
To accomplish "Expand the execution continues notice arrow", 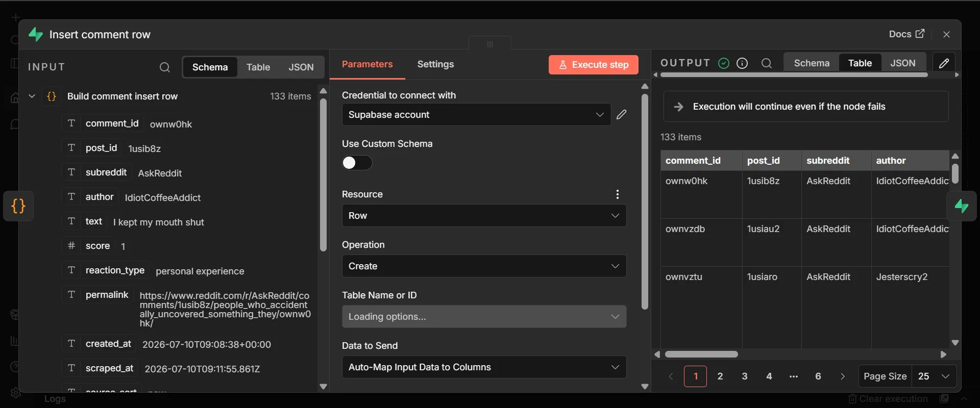I will tap(678, 107).
